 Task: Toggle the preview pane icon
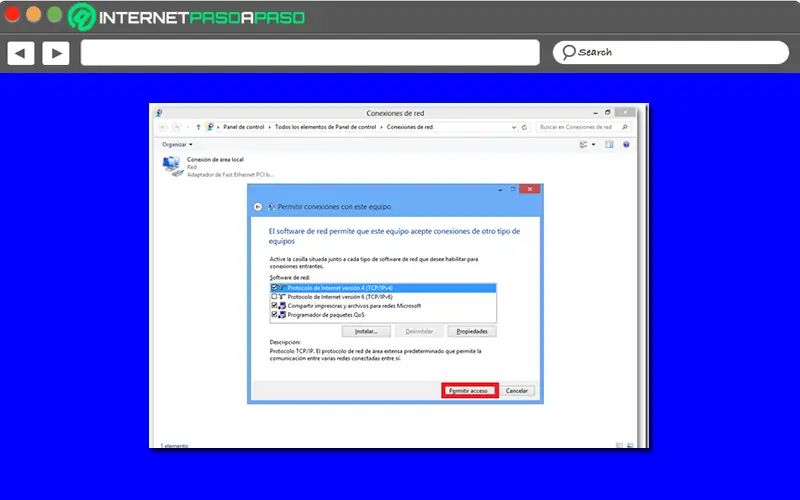[609, 145]
